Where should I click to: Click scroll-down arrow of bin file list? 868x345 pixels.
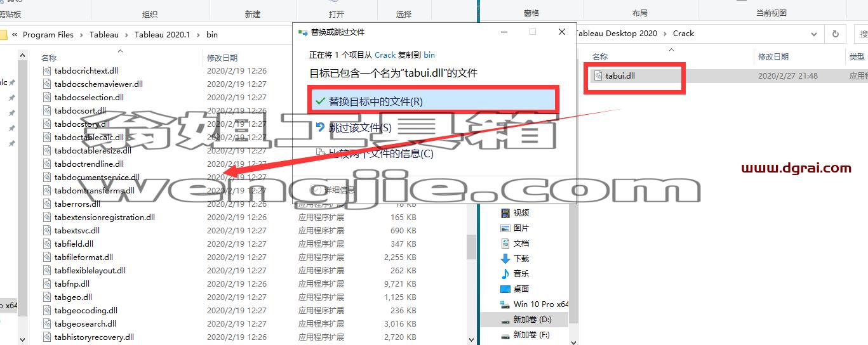[x=471, y=340]
